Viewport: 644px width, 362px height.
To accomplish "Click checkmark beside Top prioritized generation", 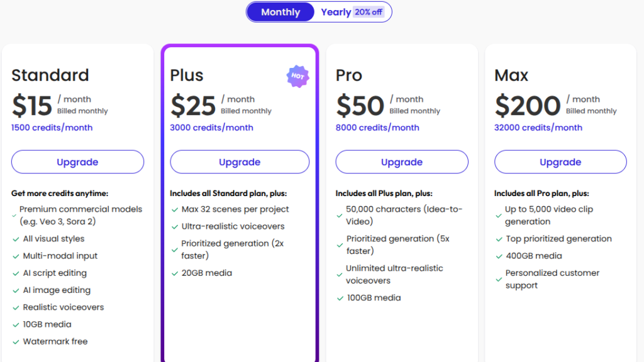I will click(498, 239).
